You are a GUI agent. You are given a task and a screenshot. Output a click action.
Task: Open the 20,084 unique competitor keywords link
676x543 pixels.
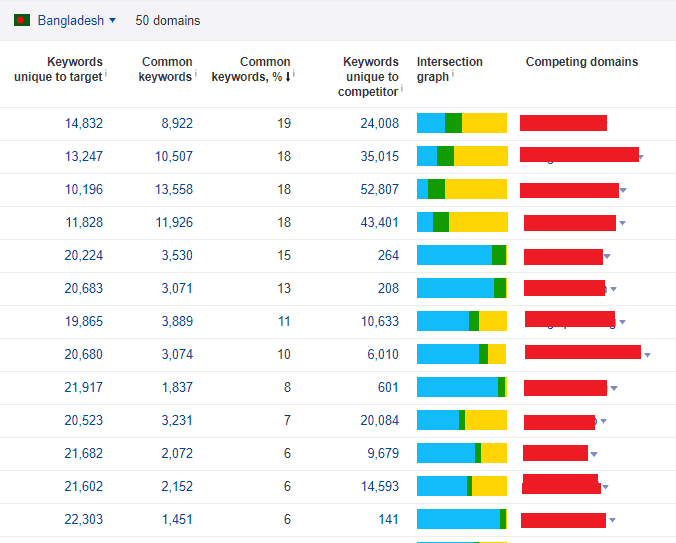click(380, 421)
